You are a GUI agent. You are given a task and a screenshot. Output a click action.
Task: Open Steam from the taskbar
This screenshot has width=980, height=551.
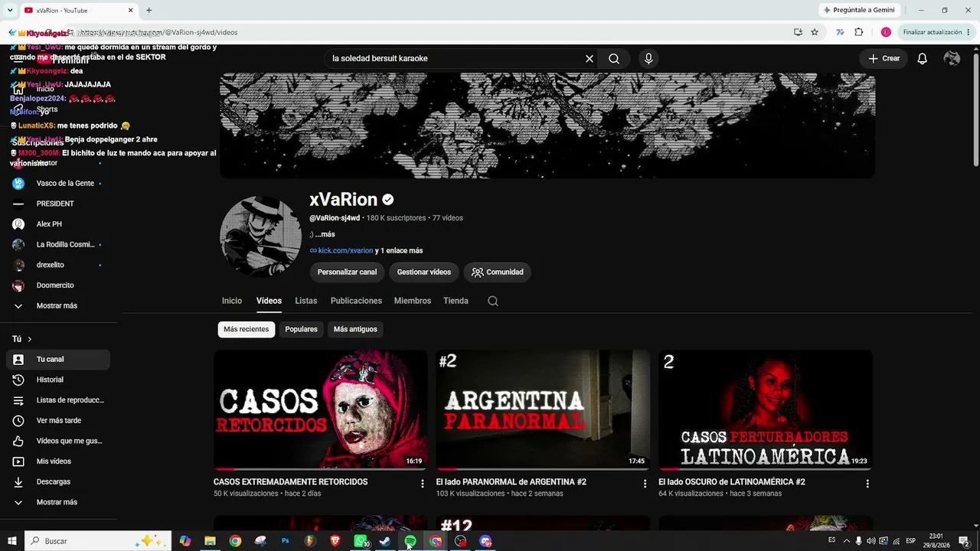click(x=385, y=541)
